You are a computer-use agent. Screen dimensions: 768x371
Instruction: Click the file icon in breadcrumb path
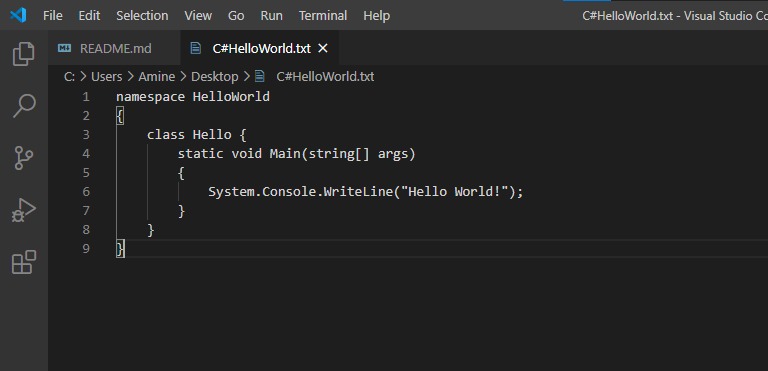pyautogui.click(x=260, y=76)
